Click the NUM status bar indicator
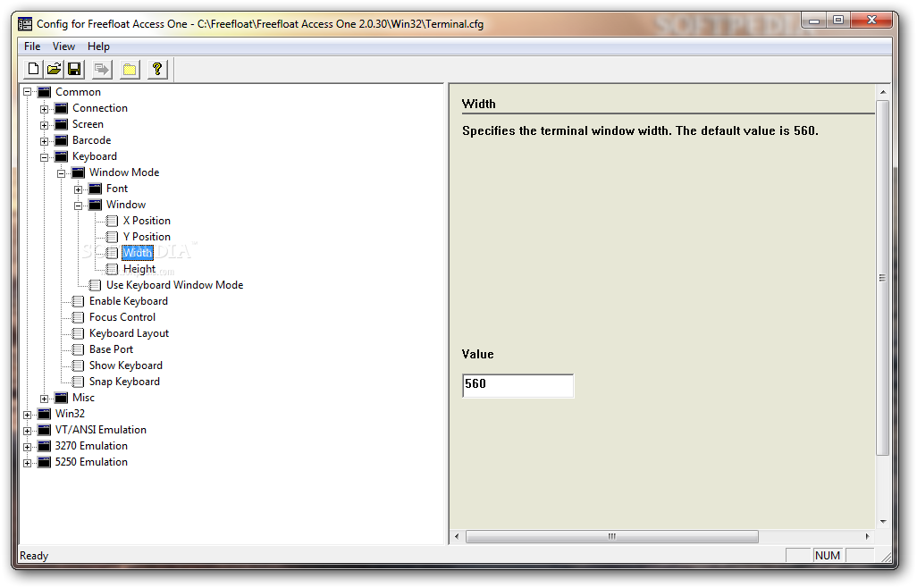917x588 pixels. coord(828,556)
